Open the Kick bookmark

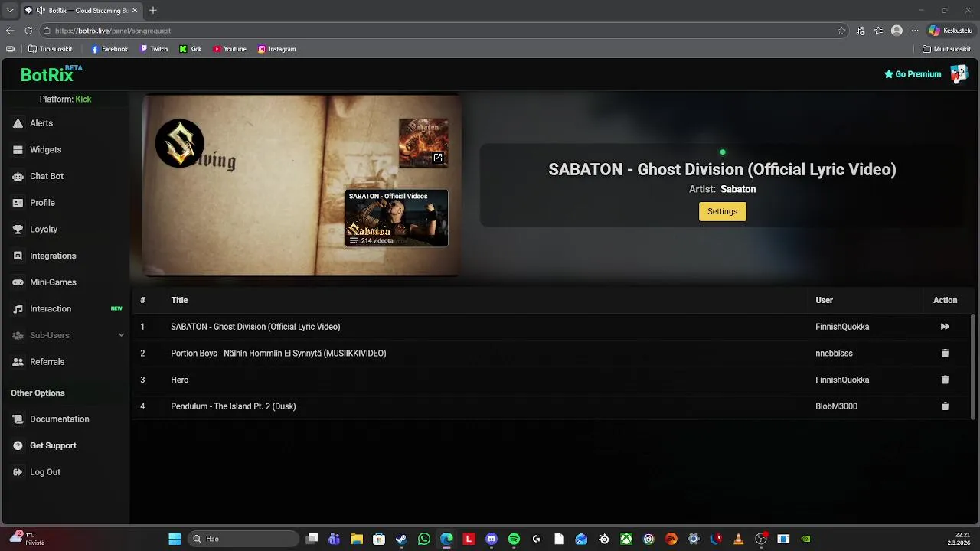click(x=191, y=49)
